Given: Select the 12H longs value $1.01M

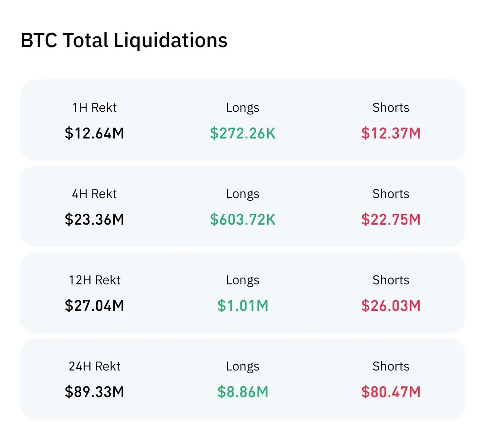Looking at the screenshot, I should pyautogui.click(x=242, y=306).
